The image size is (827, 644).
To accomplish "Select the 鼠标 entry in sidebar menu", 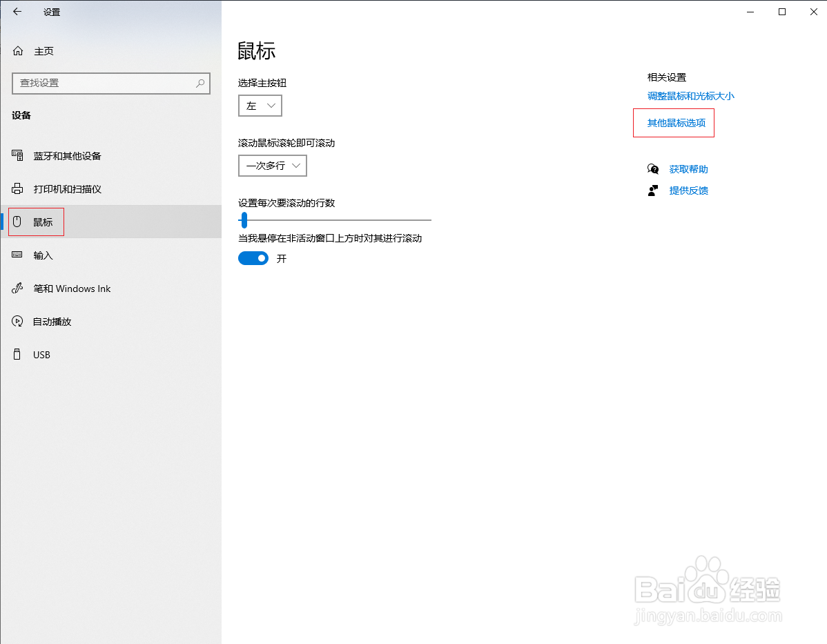I will coord(42,222).
